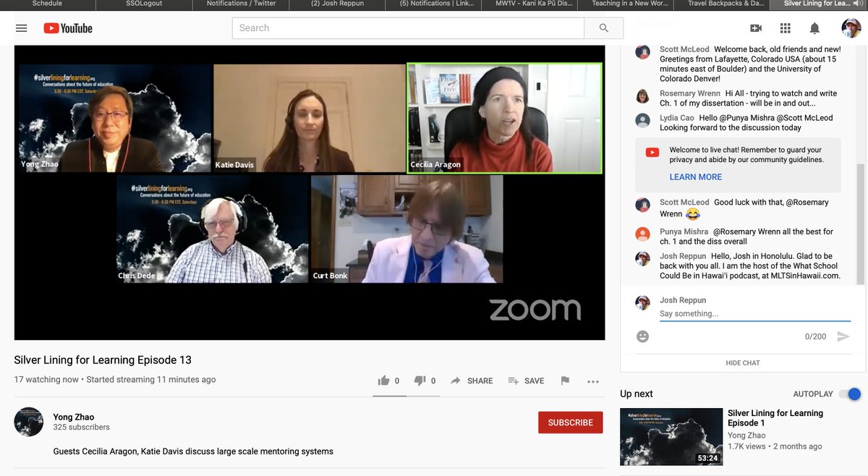Click the '1.7K views' text under Episode 1
The width and height of the screenshot is (868, 476).
746,446
